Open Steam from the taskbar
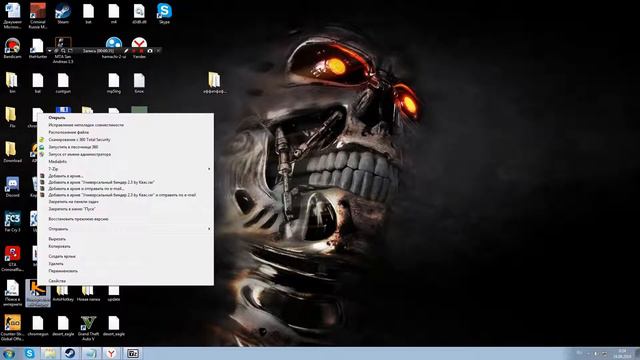 tap(70, 353)
